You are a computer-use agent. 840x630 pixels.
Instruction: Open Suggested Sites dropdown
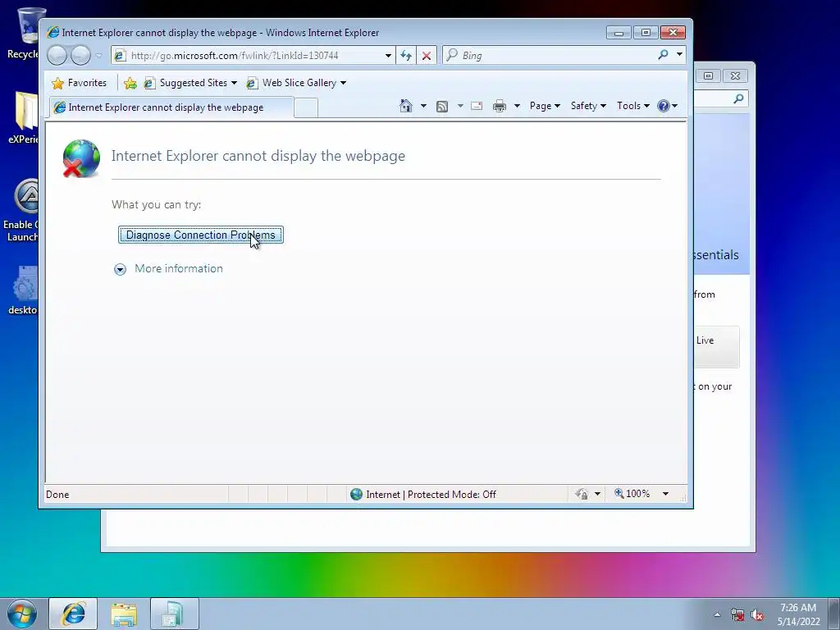pyautogui.click(x=190, y=83)
